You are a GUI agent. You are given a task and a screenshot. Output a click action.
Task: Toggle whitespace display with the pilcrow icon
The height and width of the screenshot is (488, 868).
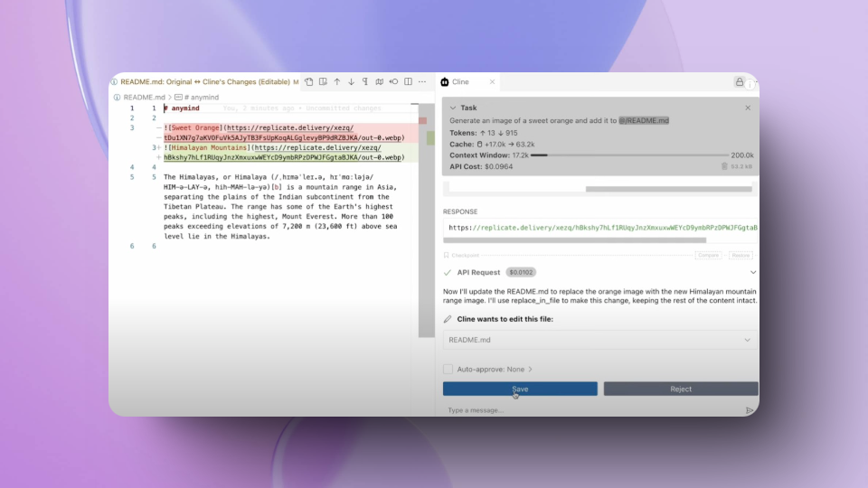[x=365, y=81]
